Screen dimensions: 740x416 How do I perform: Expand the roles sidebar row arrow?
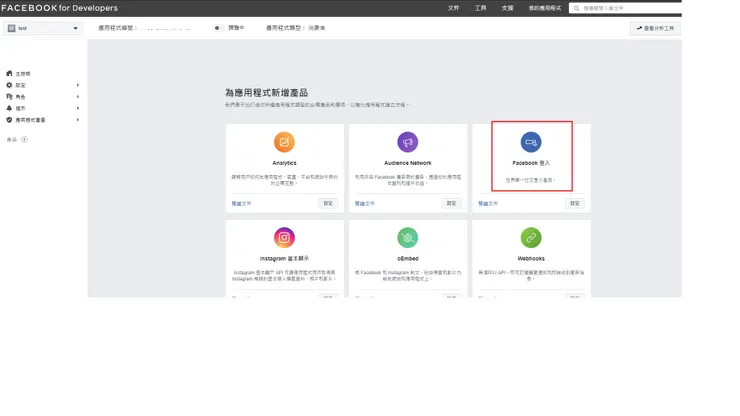[78, 97]
